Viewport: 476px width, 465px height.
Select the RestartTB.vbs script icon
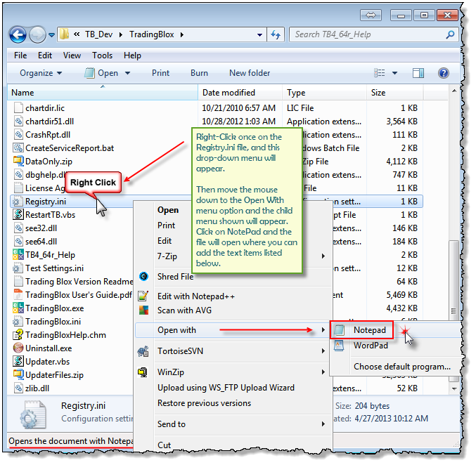18,215
